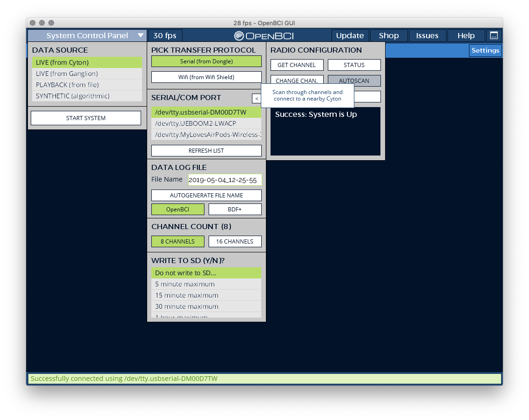This screenshot has width=529, height=420.
Task: Select the MyLovesAirPods-Wireless port
Action: (x=206, y=135)
